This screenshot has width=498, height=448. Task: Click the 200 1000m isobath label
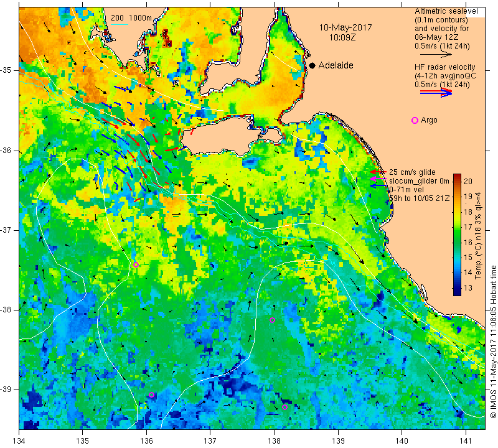[x=131, y=18]
